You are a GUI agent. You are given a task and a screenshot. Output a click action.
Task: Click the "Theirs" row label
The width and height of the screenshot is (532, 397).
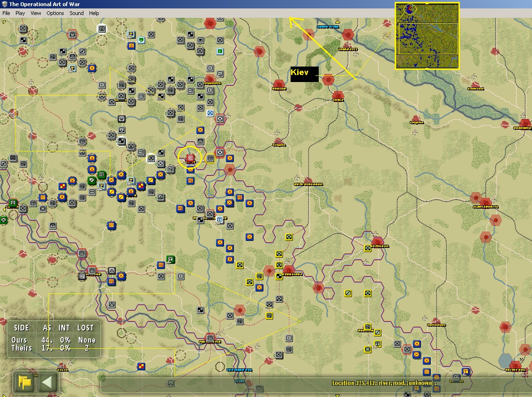(22, 348)
